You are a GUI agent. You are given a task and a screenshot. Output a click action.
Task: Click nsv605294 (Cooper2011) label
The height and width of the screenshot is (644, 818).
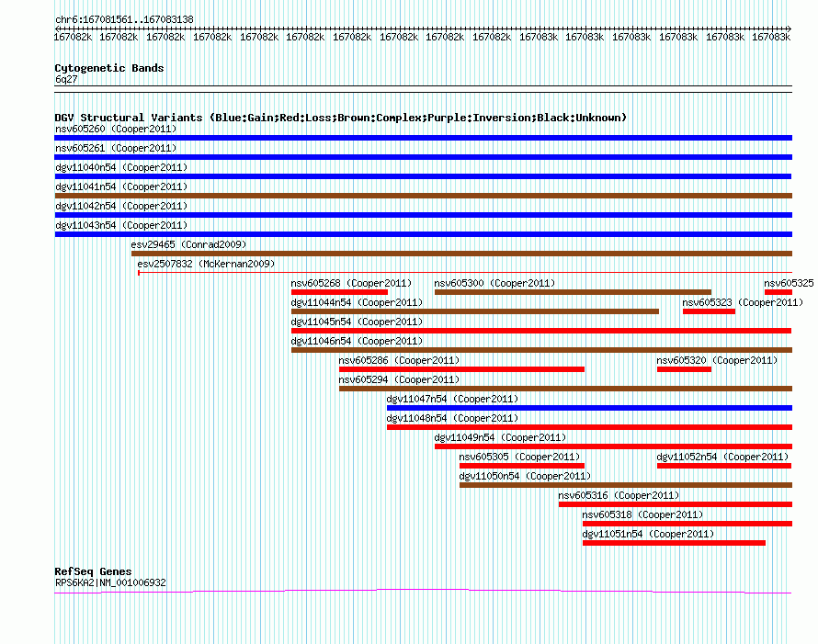pos(399,379)
